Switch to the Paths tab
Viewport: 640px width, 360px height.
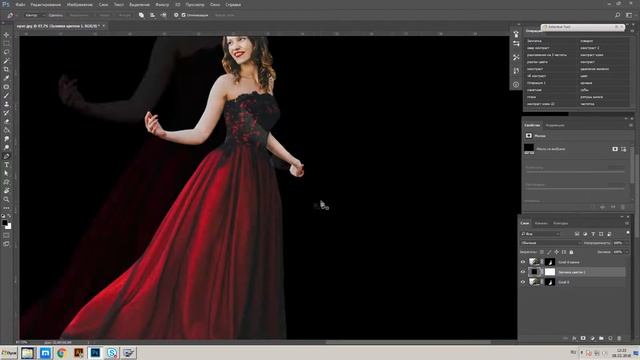click(560, 223)
